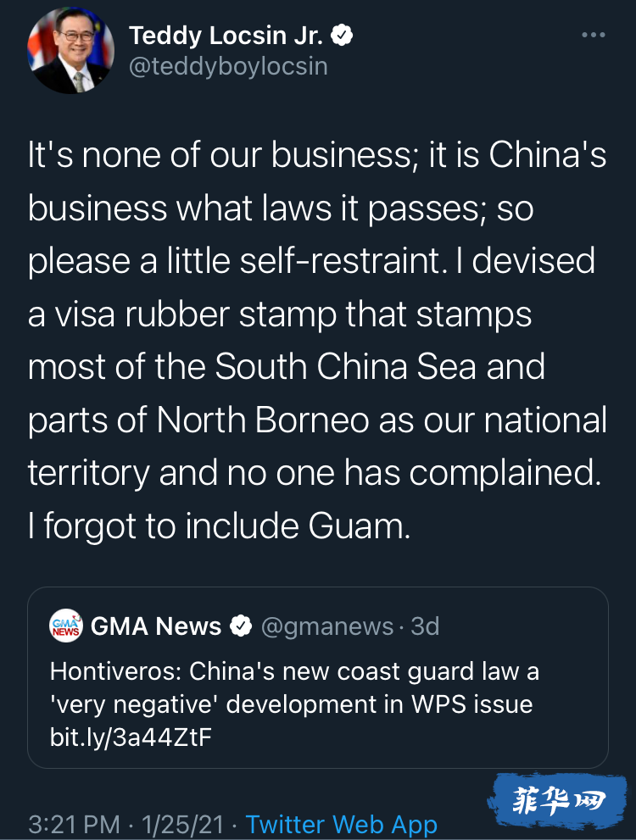Click the 1/25/21 date text
Screen dimensions: 636x840
[182, 825]
